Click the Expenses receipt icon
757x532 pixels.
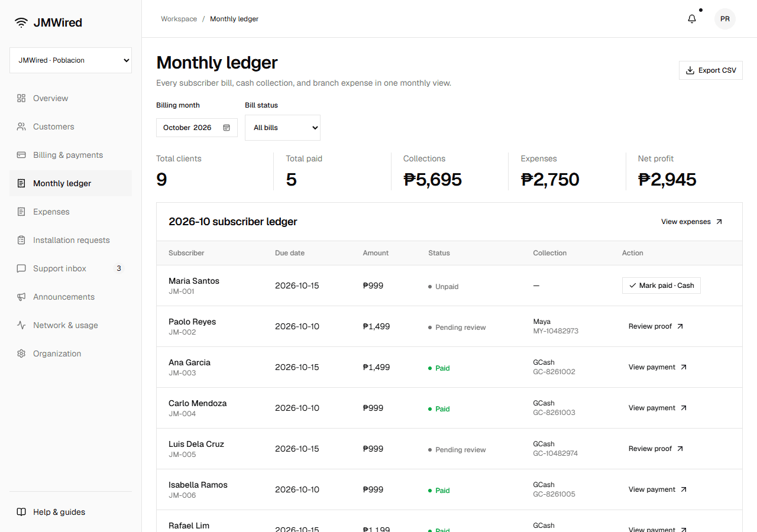click(x=21, y=212)
